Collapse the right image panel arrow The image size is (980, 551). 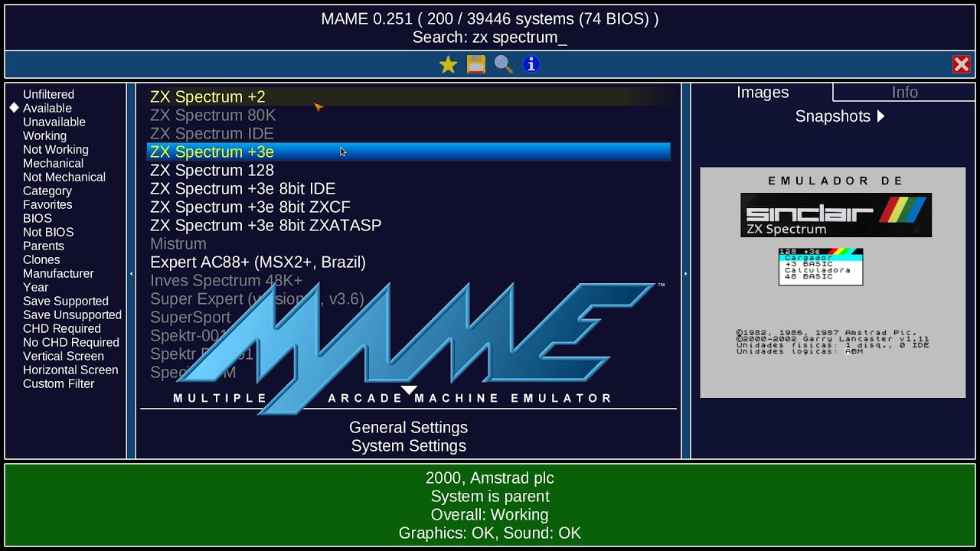coord(685,273)
